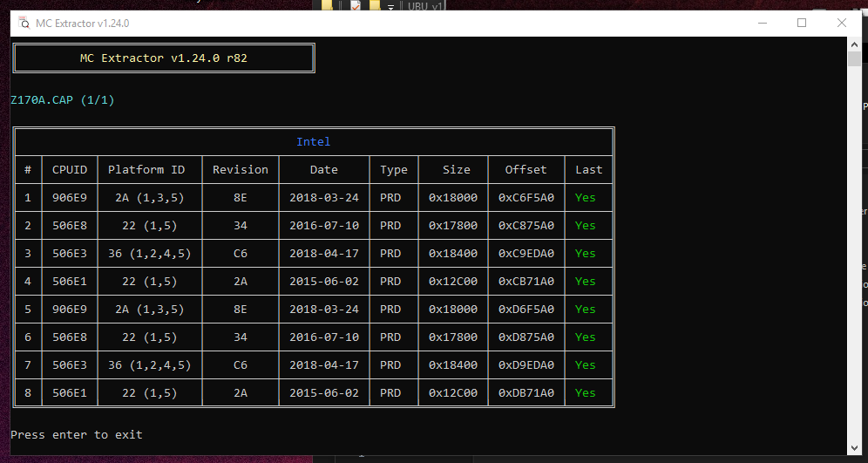This screenshot has width=868, height=463.
Task: Click size 0x18000 in row 1
Action: pyautogui.click(x=453, y=198)
